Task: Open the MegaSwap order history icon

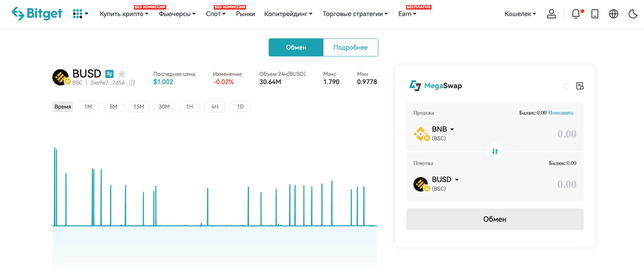Action: pyautogui.click(x=580, y=86)
